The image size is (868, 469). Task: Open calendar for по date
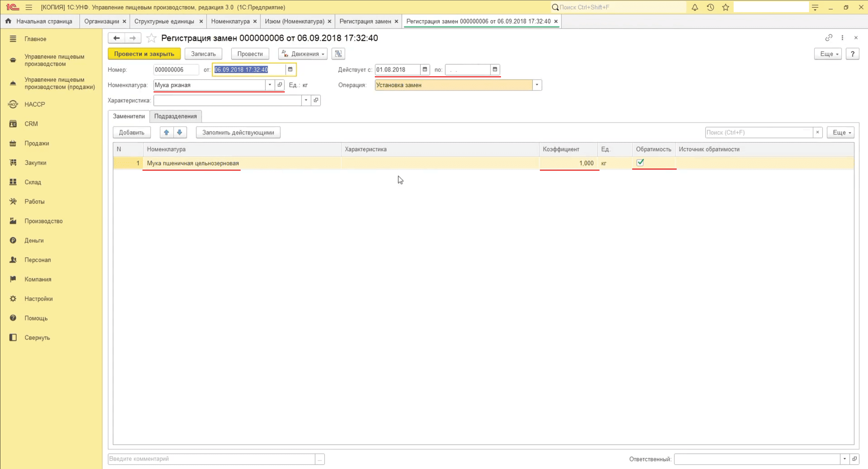[495, 70]
